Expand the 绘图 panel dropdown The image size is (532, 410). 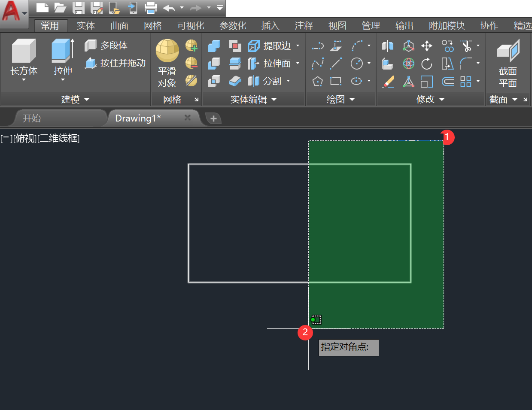[x=352, y=100]
